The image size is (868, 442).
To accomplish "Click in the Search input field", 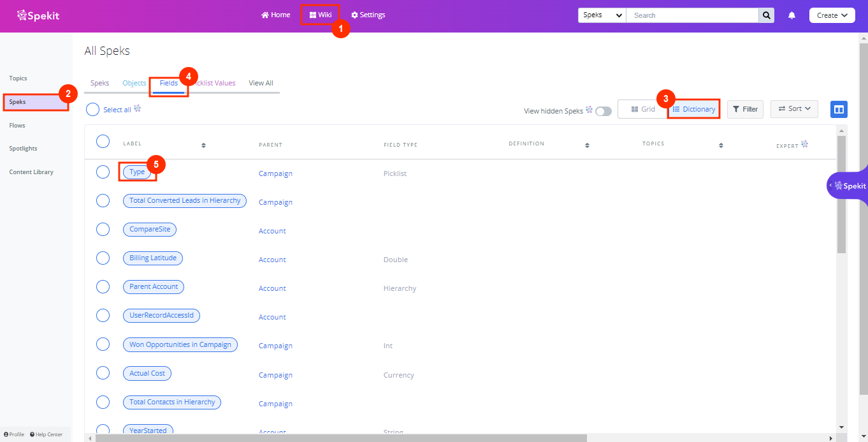I will [692, 15].
